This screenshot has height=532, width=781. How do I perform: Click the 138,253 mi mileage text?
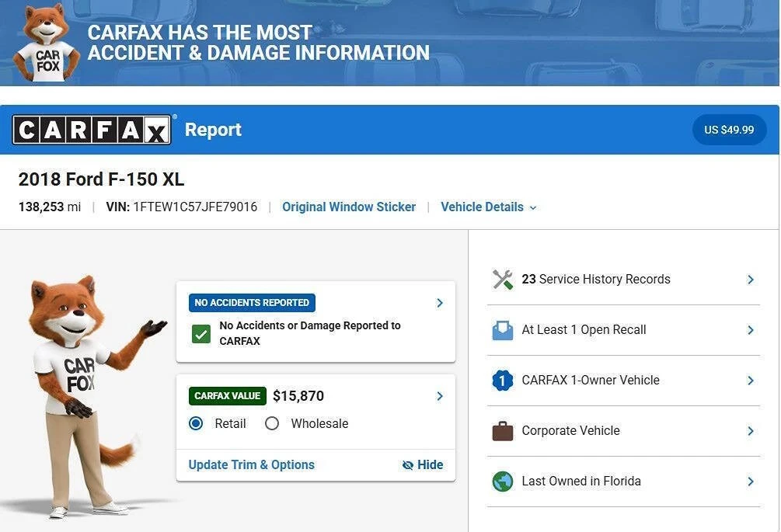[x=49, y=207]
